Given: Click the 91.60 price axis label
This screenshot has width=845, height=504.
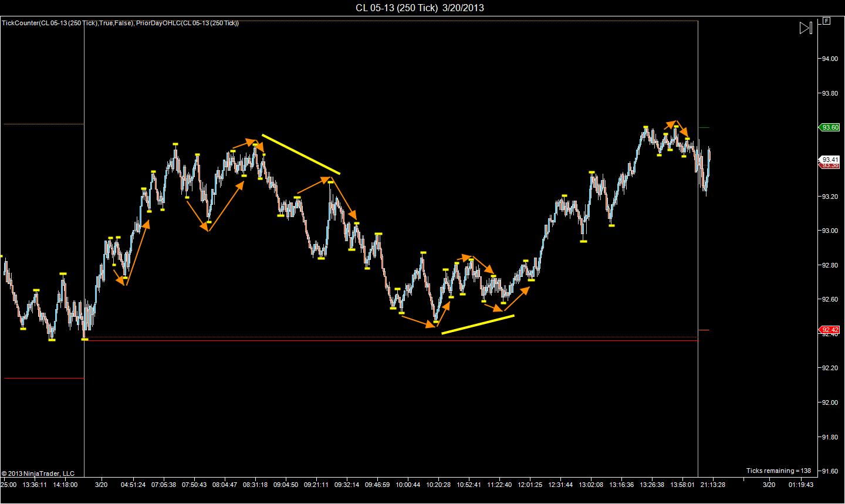Looking at the screenshot, I should coord(830,471).
